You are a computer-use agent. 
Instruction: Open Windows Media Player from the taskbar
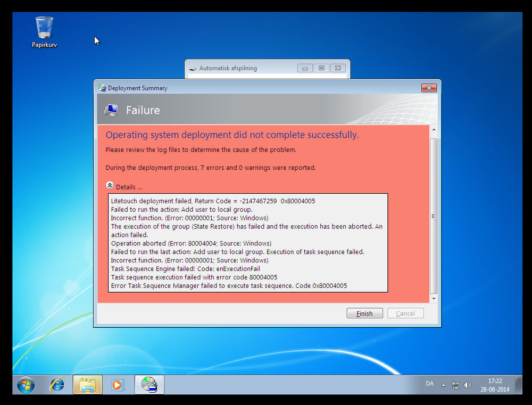pyautogui.click(x=118, y=385)
